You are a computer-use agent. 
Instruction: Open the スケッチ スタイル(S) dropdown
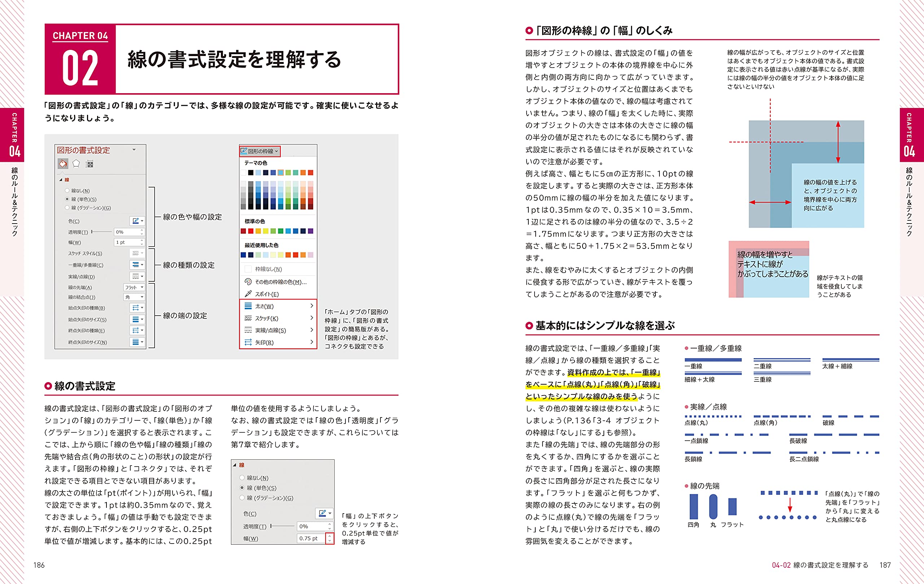pos(137,254)
